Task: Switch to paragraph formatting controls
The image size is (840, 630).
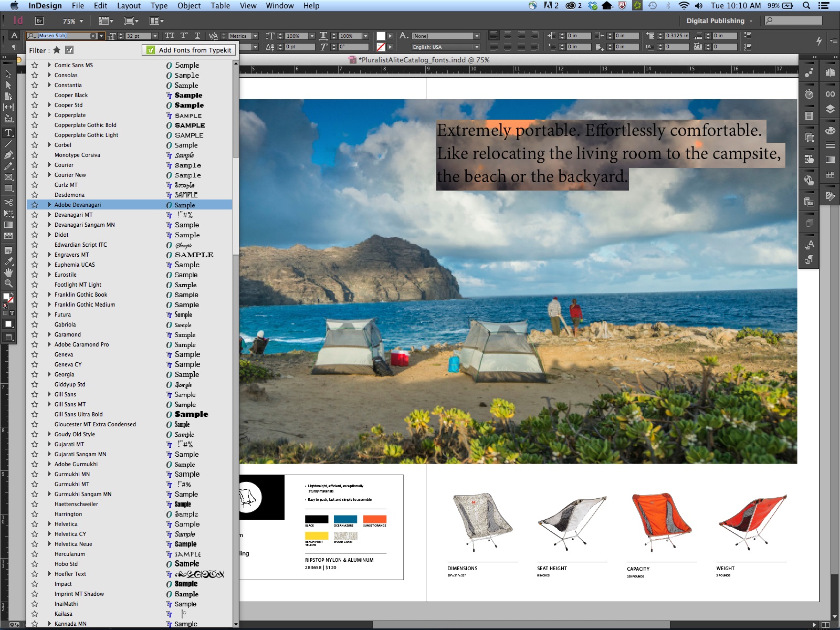Action: click(x=14, y=47)
